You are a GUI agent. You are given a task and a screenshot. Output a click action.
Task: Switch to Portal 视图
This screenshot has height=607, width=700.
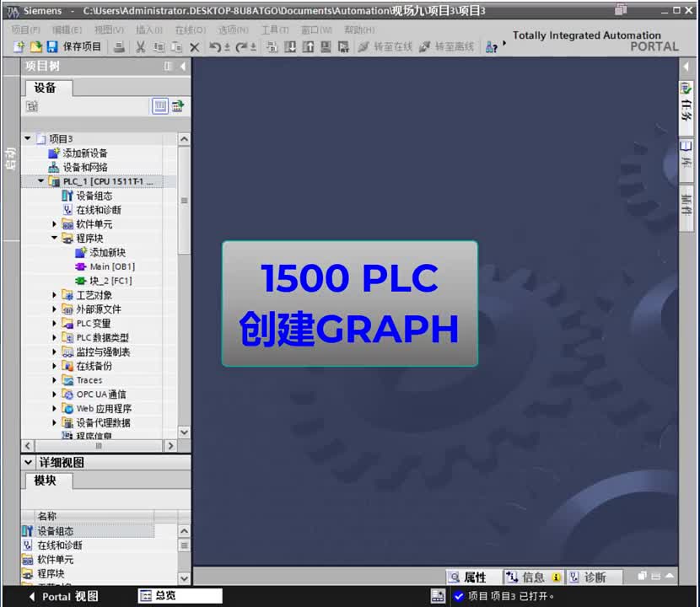(64, 596)
